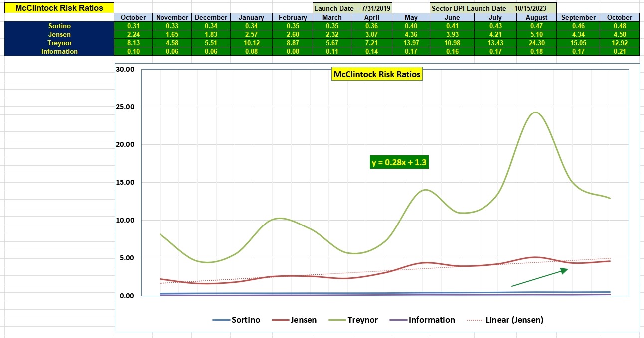The image size is (644, 338).
Task: Select Sortino value 0.48
Action: (x=619, y=26)
